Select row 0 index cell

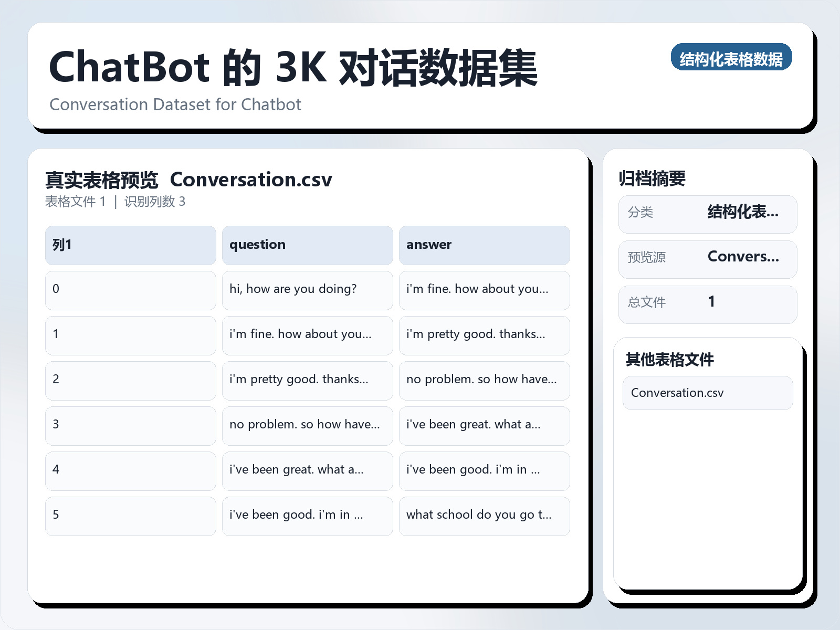130,290
